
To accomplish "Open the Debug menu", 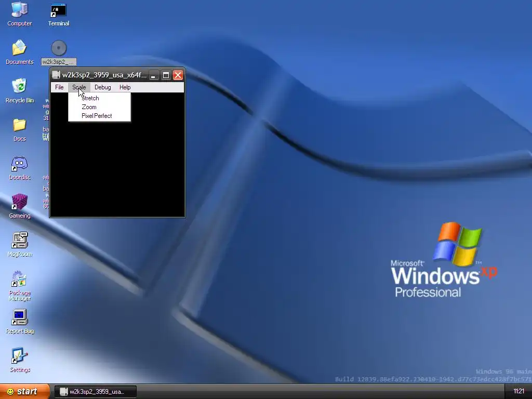I will click(102, 87).
